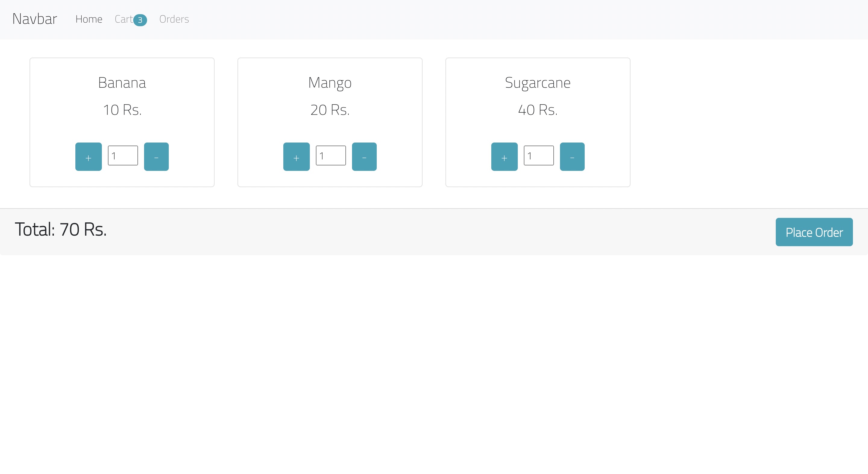Increase the Banana quantity
The width and height of the screenshot is (868, 474).
pos(88,156)
